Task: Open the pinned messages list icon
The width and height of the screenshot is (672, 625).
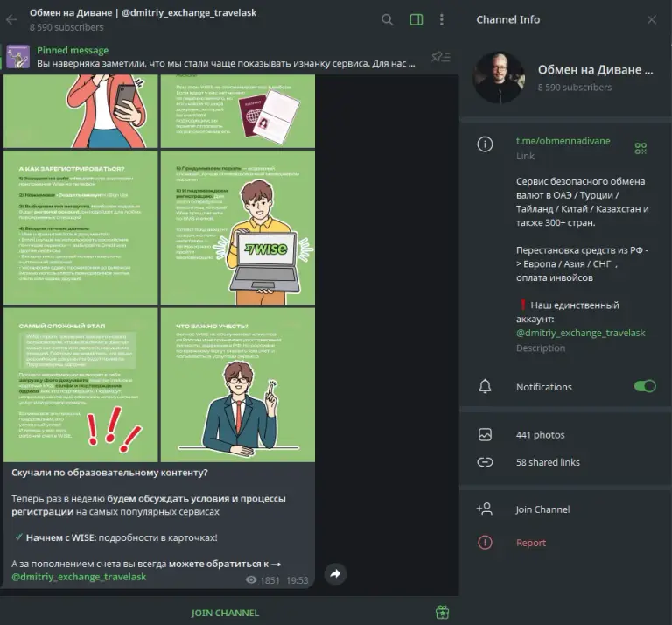Action: coord(441,57)
